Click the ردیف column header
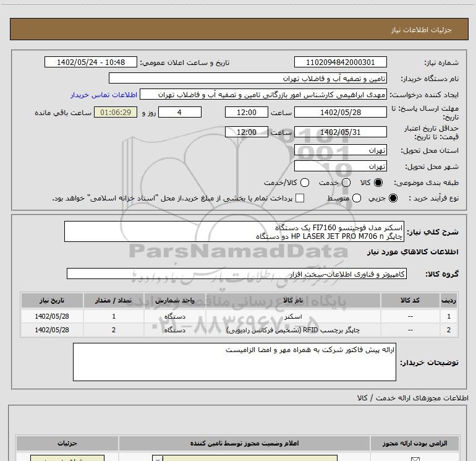Viewport: 476px width, 461px height. (449, 300)
